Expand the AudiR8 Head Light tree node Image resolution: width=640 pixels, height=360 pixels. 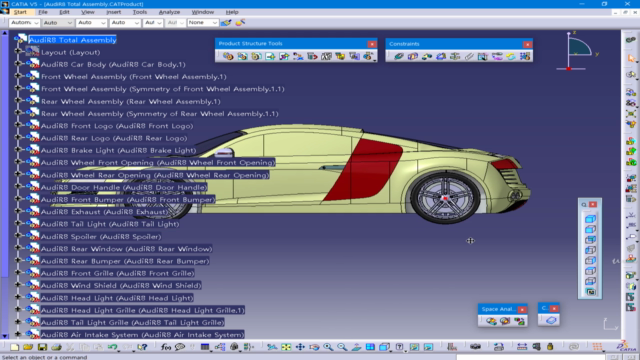click(18, 297)
